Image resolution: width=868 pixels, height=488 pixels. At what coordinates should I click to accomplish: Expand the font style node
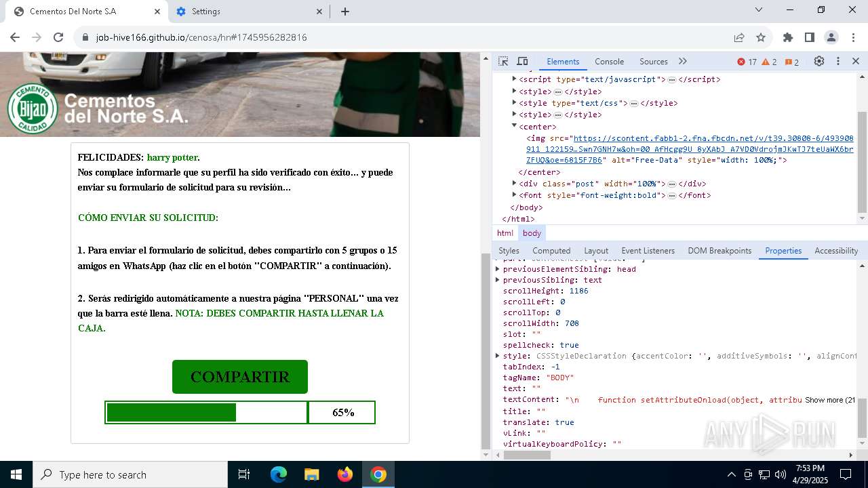tap(514, 195)
